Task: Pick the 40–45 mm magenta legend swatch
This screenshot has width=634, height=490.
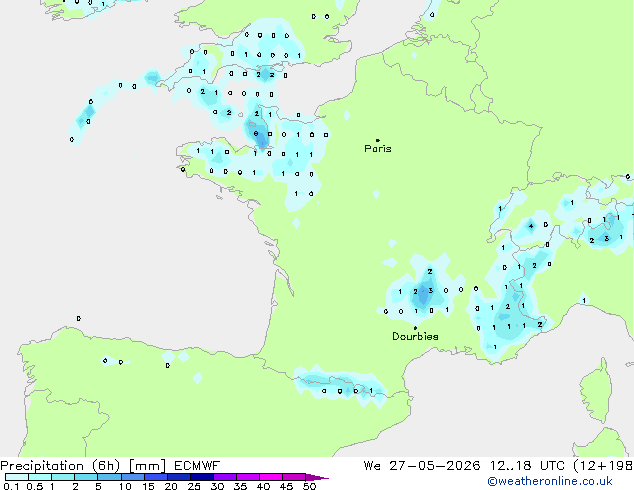Action: [271, 477]
